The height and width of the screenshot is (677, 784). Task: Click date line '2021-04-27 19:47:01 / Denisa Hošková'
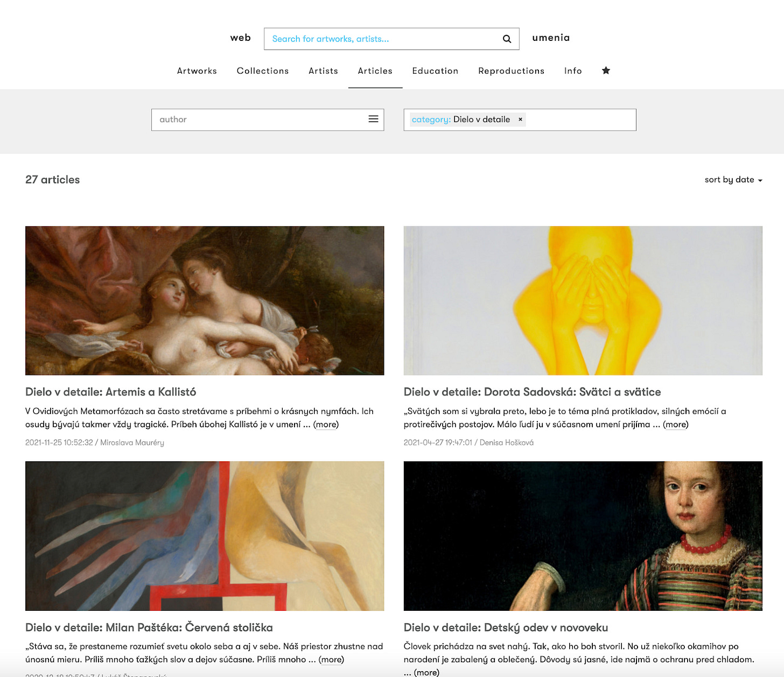[468, 442]
